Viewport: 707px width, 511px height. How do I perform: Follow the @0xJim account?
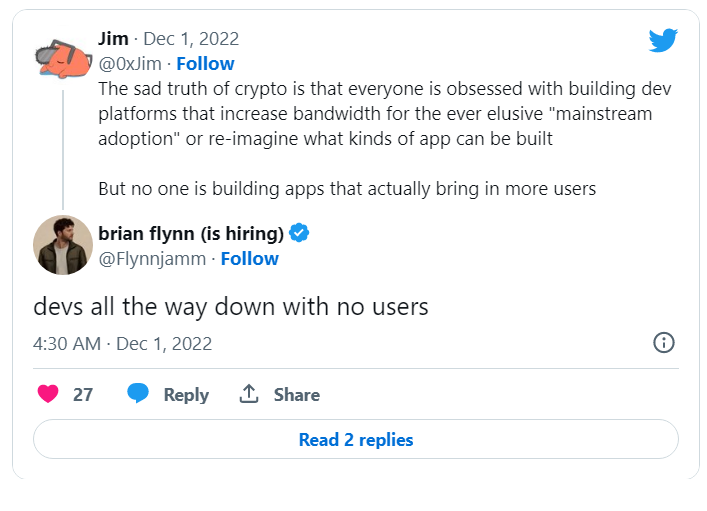tap(205, 64)
